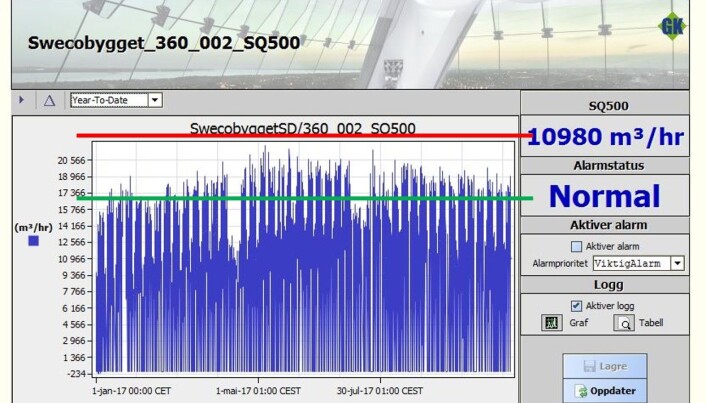This screenshot has height=403, width=706.
Task: Click the Alarmprioritet dropdown arrow
Action: coord(677,263)
